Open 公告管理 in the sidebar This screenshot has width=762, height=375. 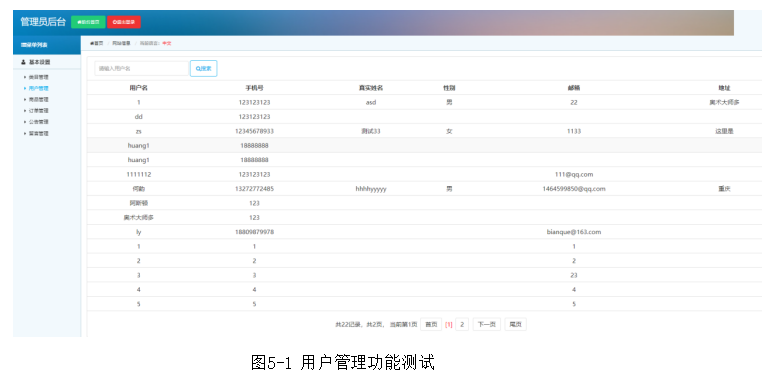click(38, 122)
